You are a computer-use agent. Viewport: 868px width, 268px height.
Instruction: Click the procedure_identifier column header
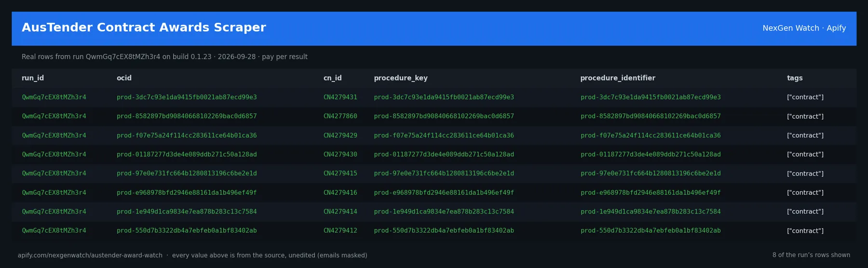(x=618, y=78)
